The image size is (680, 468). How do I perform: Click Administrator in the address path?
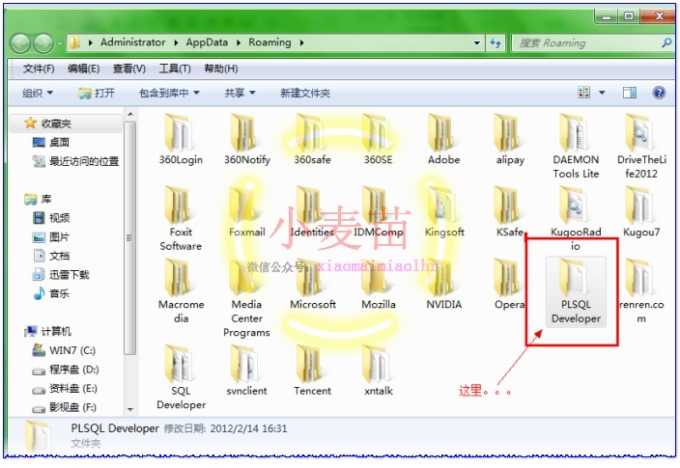pyautogui.click(x=133, y=42)
